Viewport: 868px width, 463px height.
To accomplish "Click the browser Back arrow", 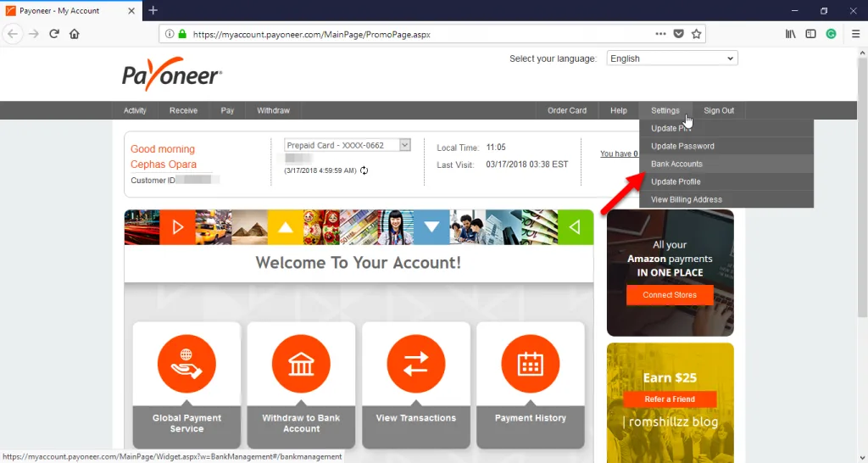I will pyautogui.click(x=12, y=34).
